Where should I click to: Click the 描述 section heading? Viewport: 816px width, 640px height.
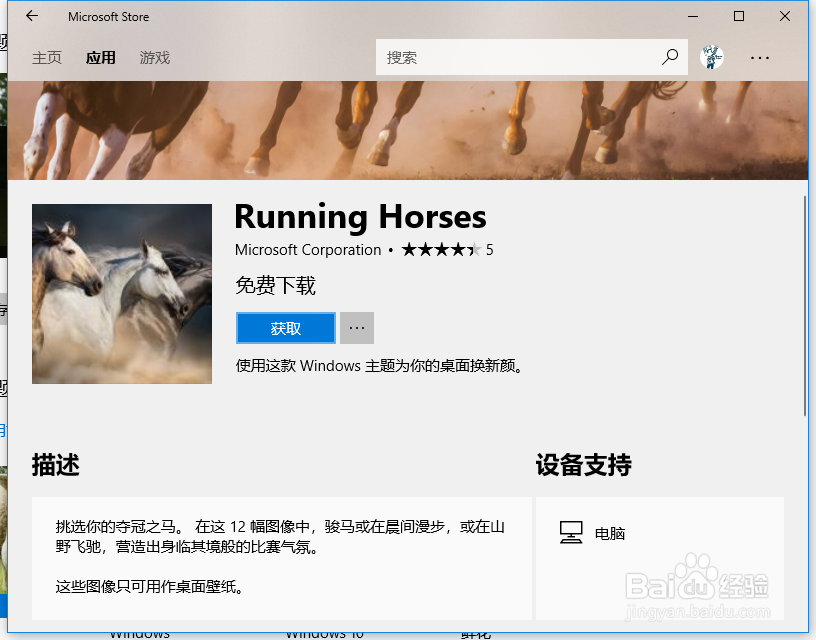[56, 465]
